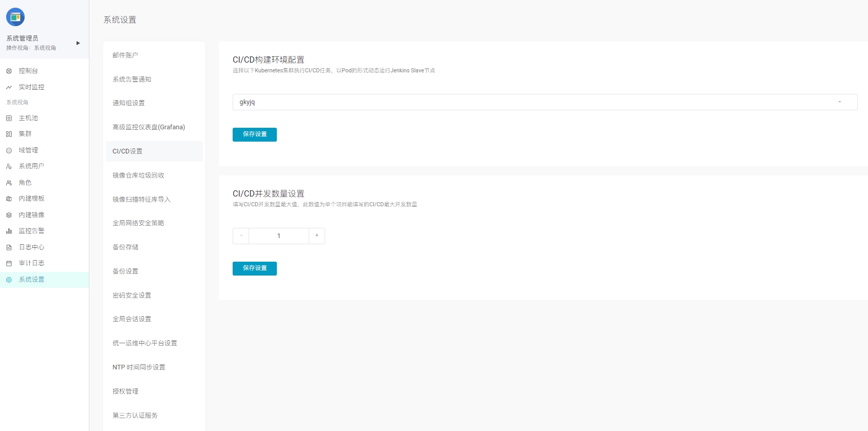Image resolution: width=868 pixels, height=431 pixels.
Task: Click the 主机池 sidebar icon
Action: click(x=9, y=118)
